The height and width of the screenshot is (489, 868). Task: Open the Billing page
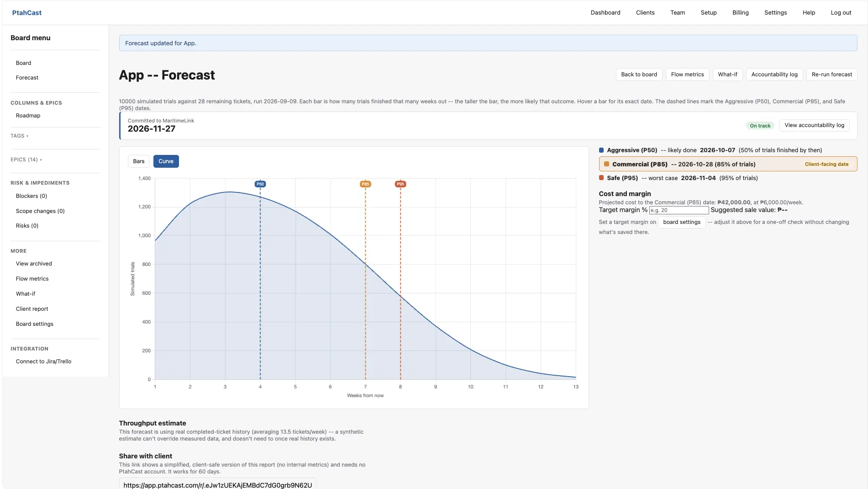coord(740,13)
